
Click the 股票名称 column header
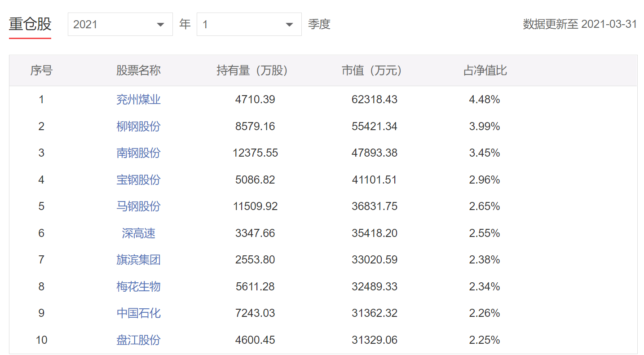tap(138, 70)
